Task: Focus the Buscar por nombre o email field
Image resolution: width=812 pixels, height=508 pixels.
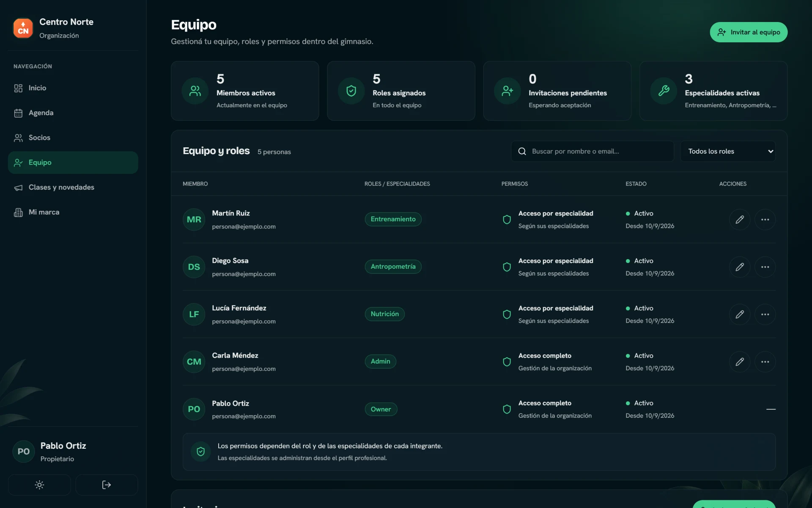Action: click(592, 151)
